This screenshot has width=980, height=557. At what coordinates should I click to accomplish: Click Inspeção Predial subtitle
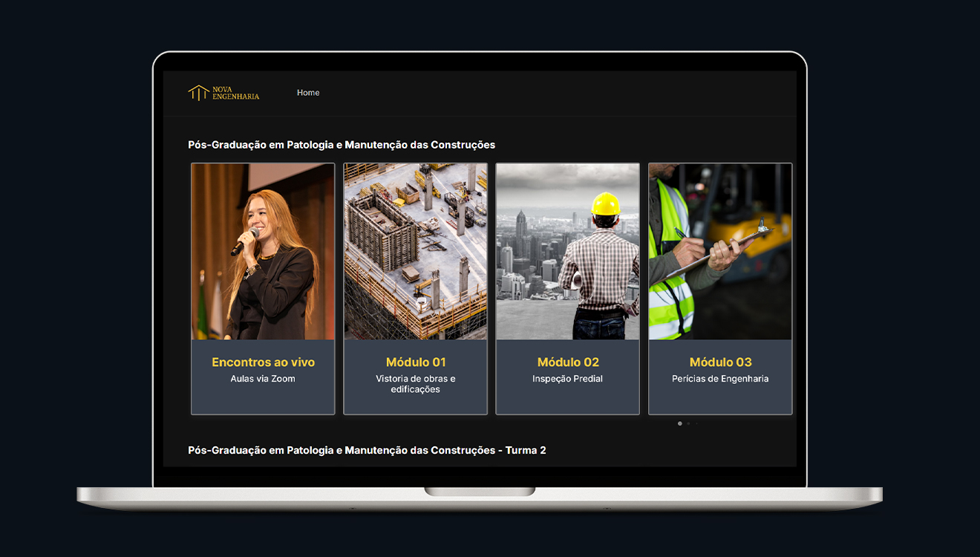coord(568,379)
